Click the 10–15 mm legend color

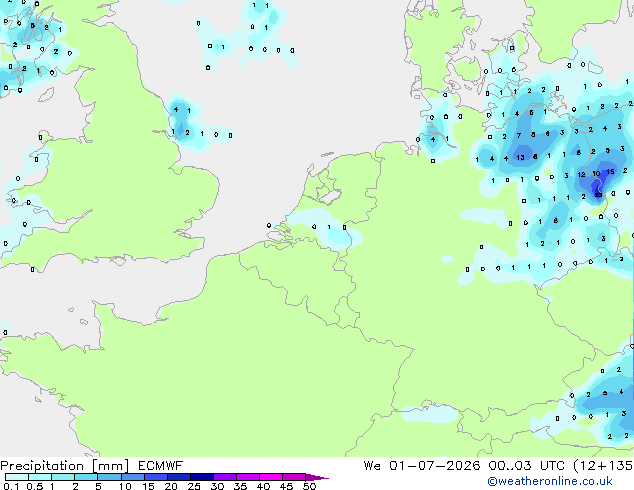132,477
